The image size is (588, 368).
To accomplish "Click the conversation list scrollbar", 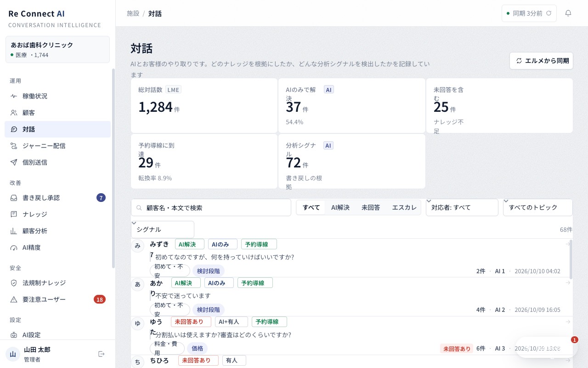I will point(571,259).
